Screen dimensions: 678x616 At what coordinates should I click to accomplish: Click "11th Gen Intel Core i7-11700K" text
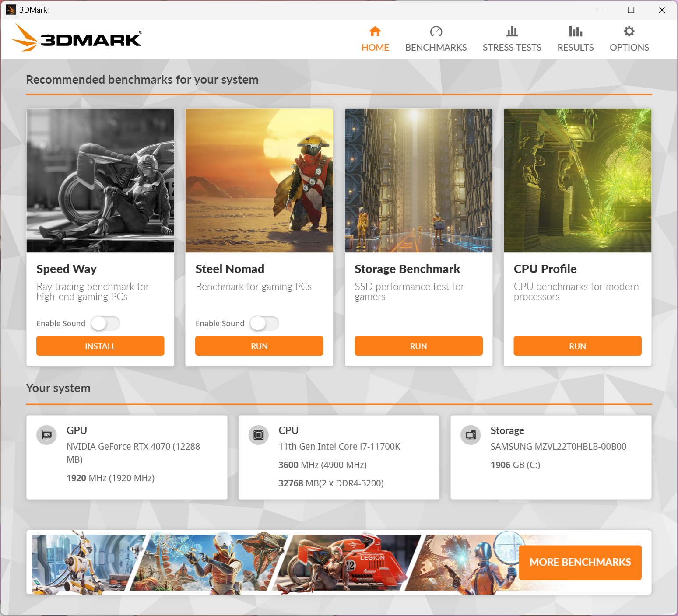339,447
